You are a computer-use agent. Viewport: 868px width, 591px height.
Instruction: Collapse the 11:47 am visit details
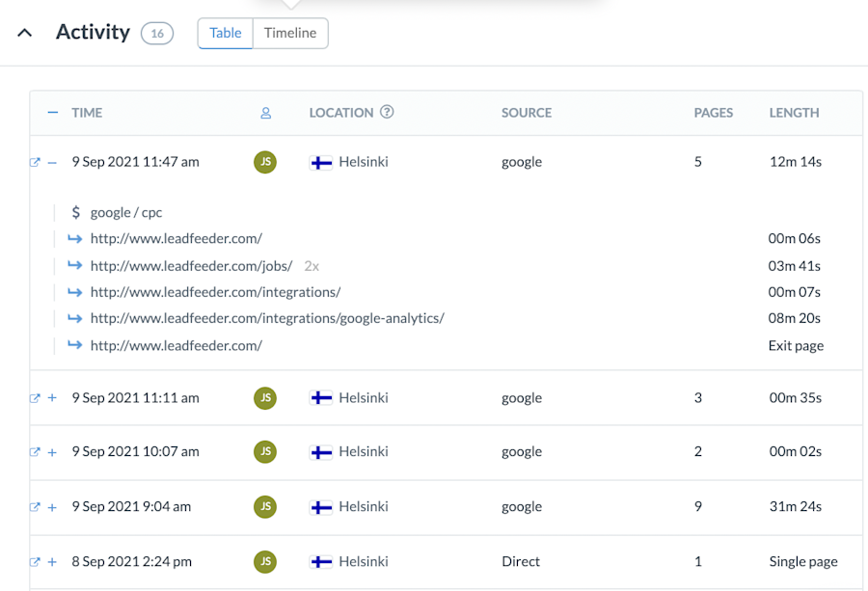[x=52, y=162]
